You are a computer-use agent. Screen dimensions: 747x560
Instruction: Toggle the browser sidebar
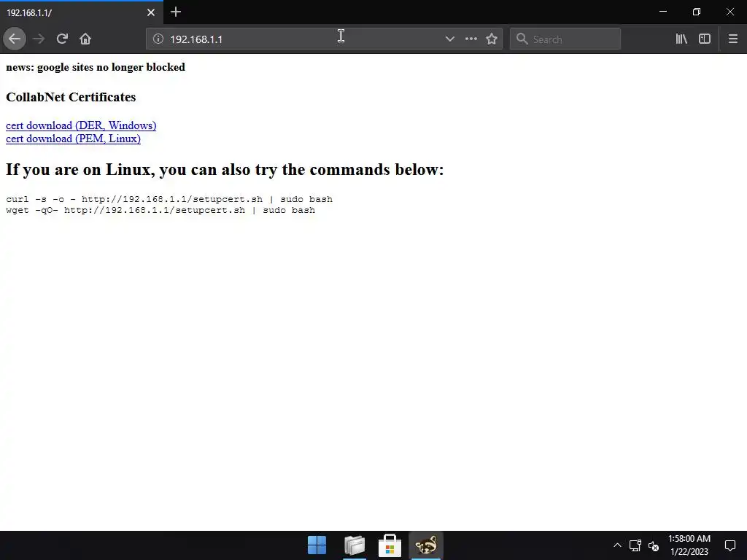click(x=705, y=39)
